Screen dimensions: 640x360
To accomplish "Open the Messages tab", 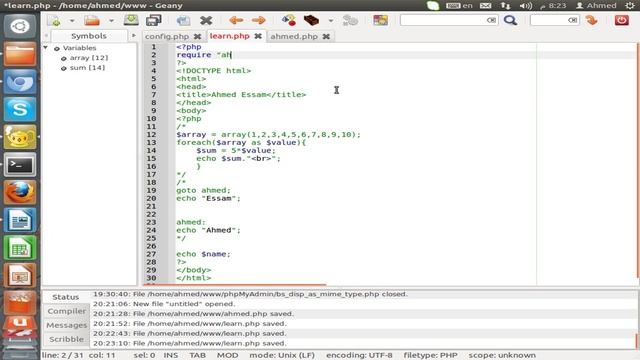I will (67, 325).
